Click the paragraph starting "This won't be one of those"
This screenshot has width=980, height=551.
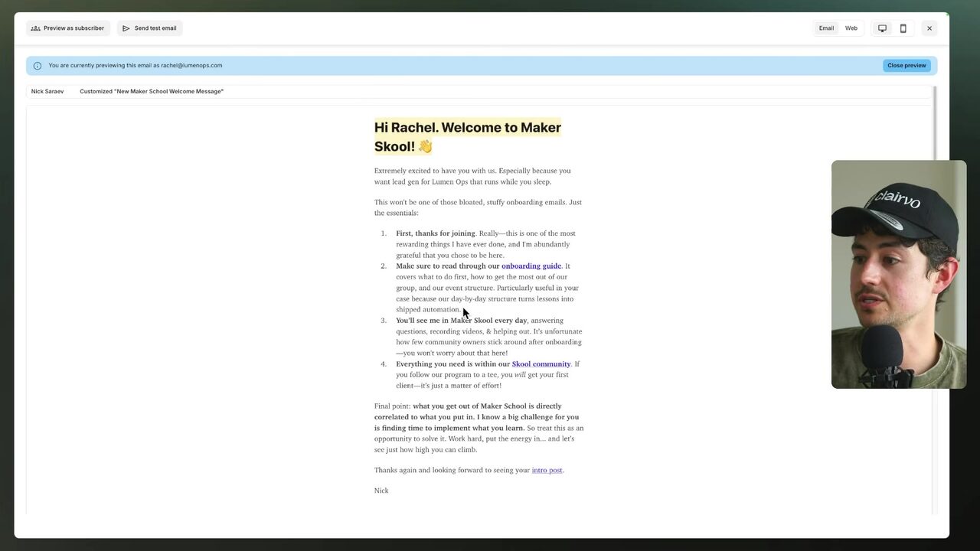coord(478,207)
